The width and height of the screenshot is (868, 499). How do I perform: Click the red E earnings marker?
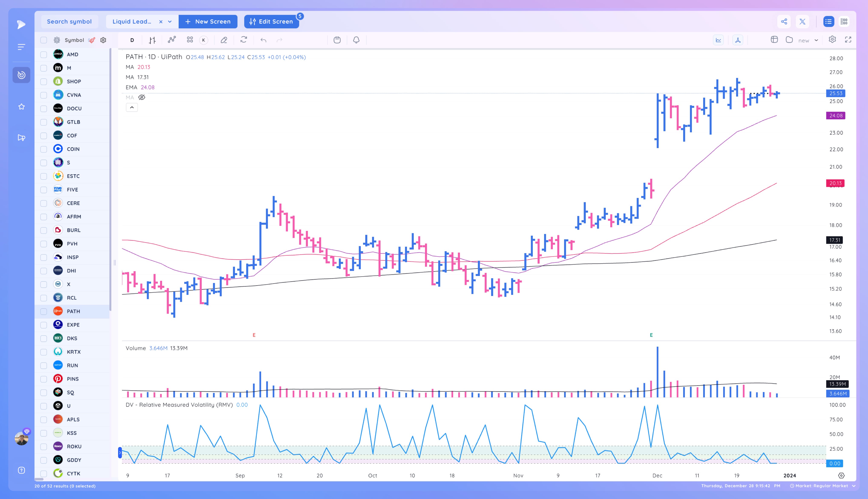tap(254, 335)
